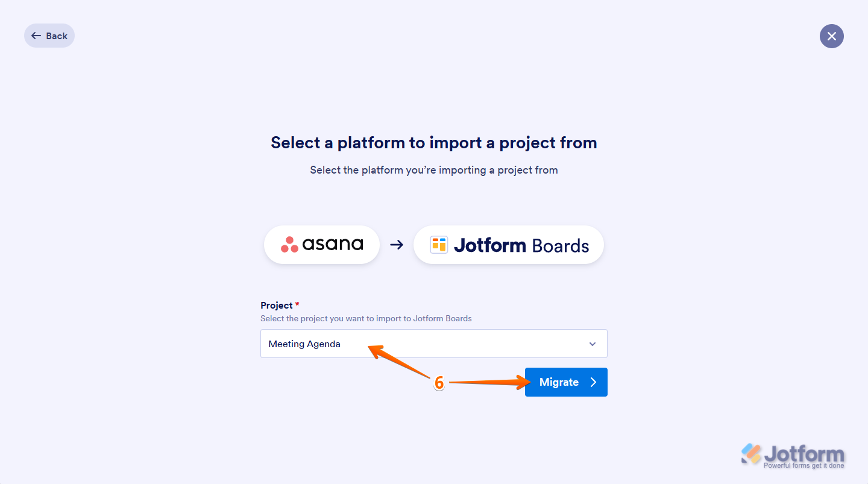Click the 'Powerful forms get it done' tagline
This screenshot has height=484, width=868.
pyautogui.click(x=804, y=465)
